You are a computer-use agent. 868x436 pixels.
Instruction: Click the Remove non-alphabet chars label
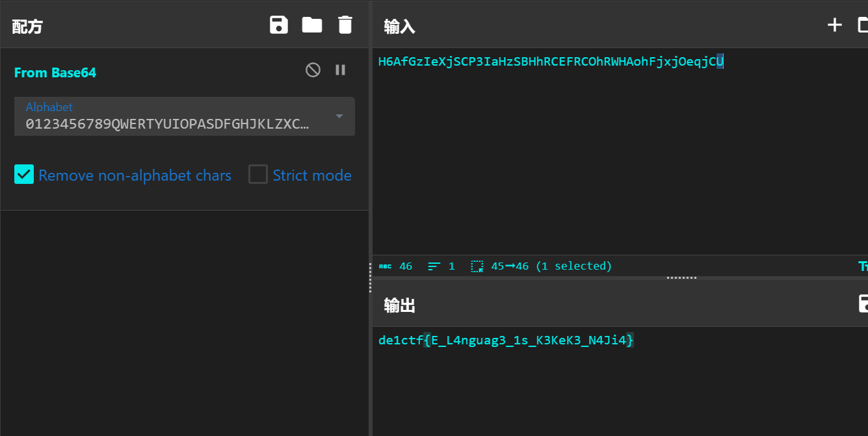pyautogui.click(x=135, y=175)
